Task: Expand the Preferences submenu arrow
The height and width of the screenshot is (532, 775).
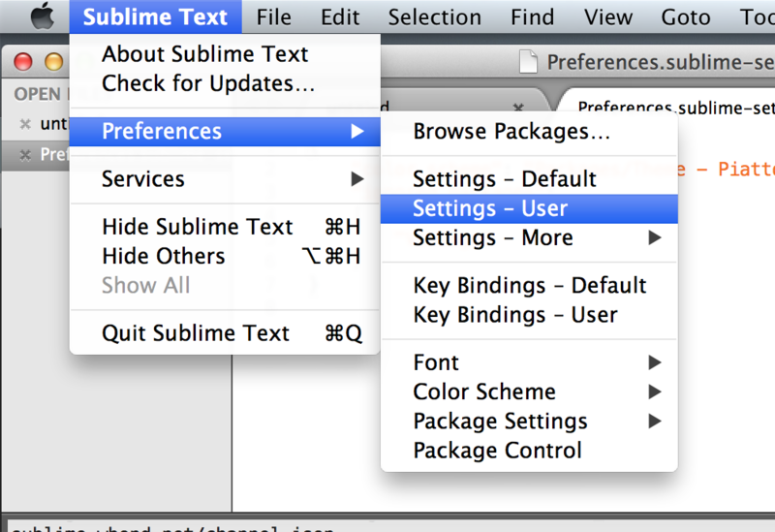Action: pos(357,131)
